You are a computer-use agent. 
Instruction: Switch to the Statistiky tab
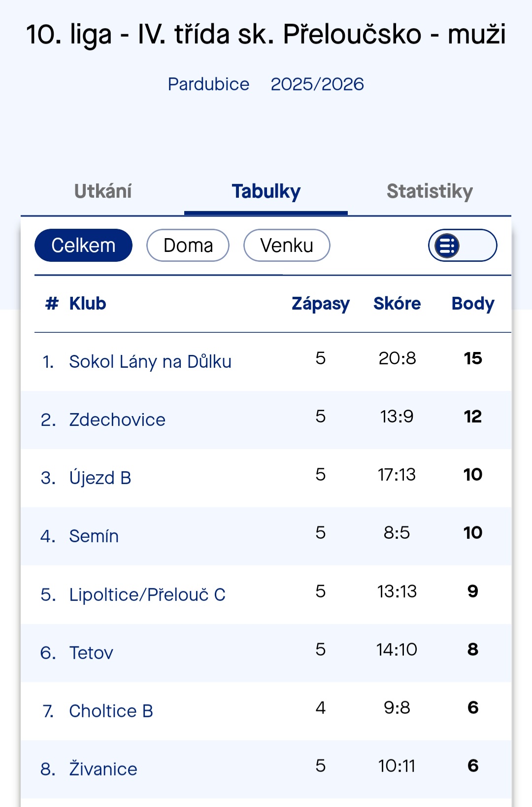pos(430,192)
